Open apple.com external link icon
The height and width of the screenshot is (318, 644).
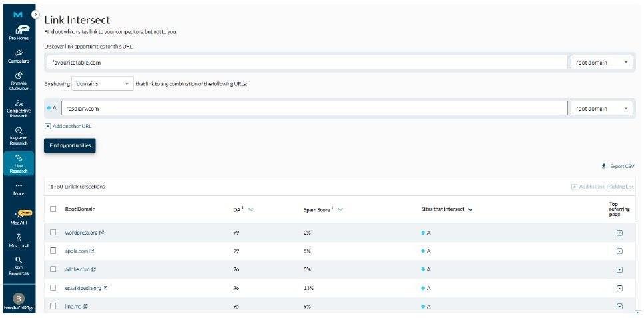92,251
